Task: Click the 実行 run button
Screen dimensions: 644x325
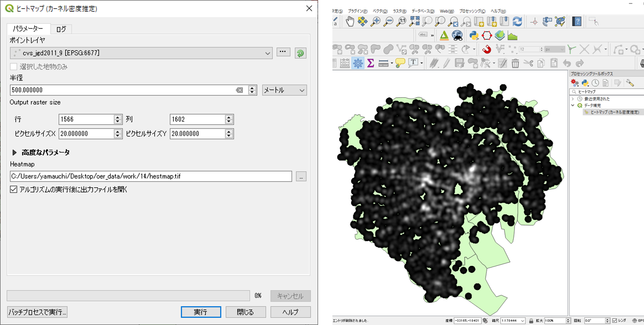Action: [x=201, y=312]
